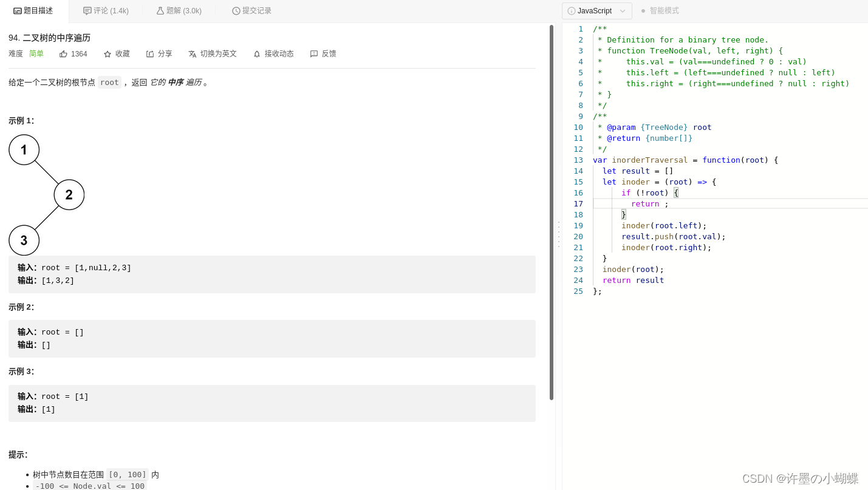Open the 分享 share option
Viewport: 868px width, 490px height.
pyautogui.click(x=150, y=53)
